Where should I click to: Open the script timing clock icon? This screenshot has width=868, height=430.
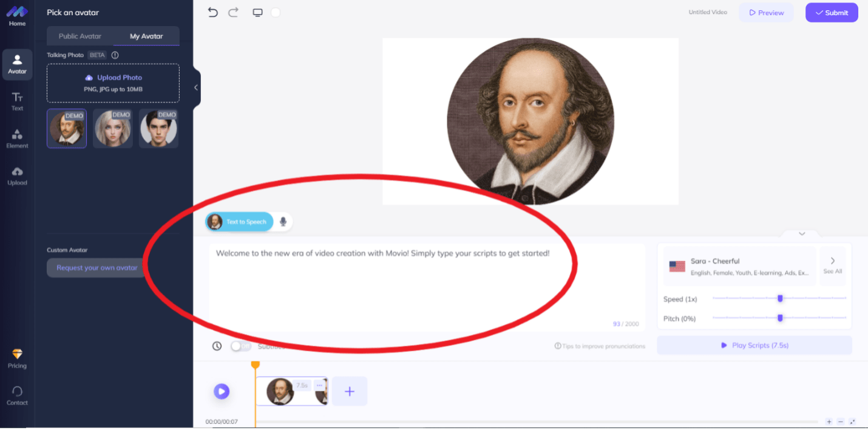point(217,346)
